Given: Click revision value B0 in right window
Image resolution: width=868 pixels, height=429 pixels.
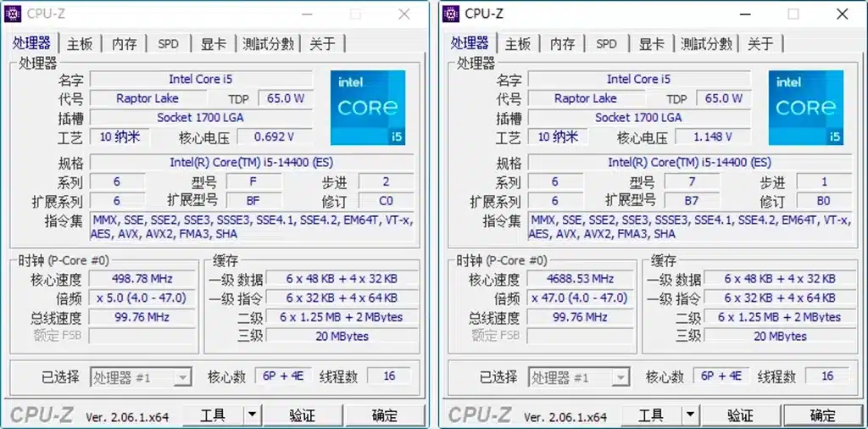Looking at the screenshot, I should (x=824, y=200).
